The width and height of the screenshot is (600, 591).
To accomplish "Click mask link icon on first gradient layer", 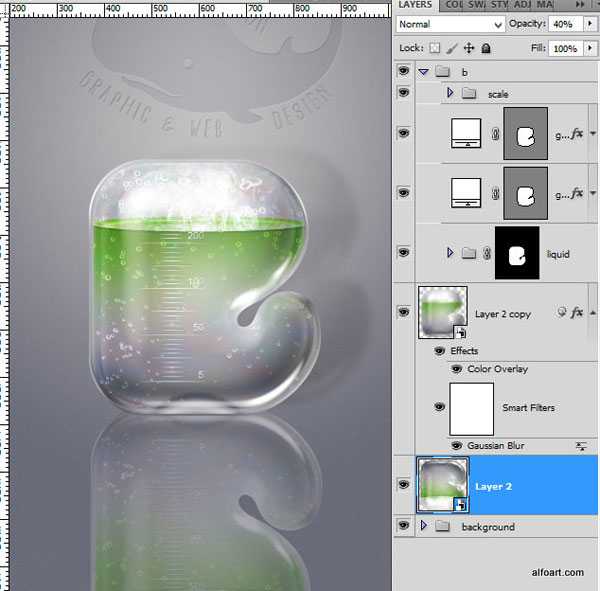I will click(x=495, y=134).
